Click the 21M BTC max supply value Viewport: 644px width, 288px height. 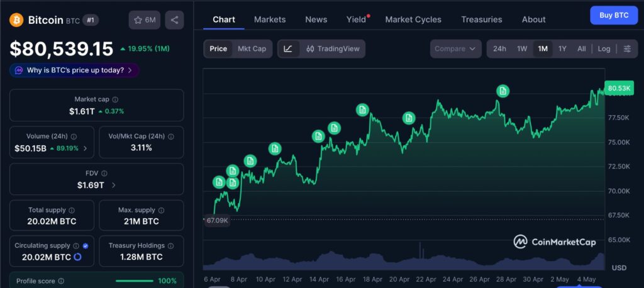(142, 221)
